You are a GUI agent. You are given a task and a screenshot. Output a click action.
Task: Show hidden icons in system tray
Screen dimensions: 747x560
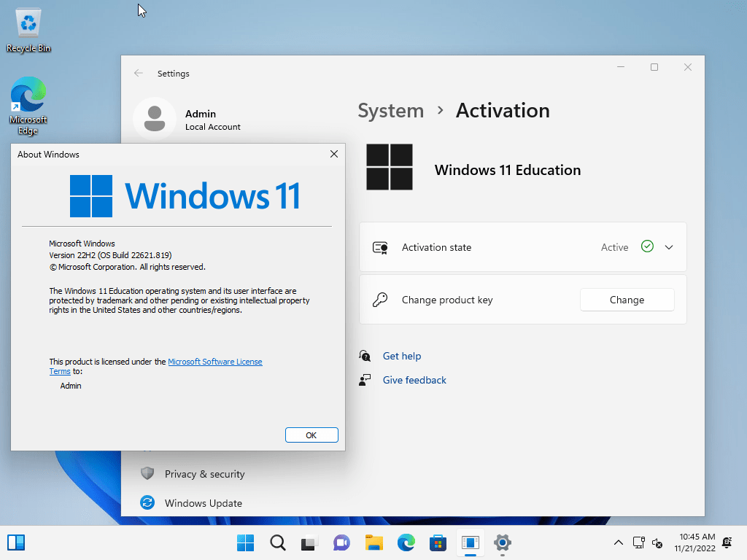pos(618,542)
